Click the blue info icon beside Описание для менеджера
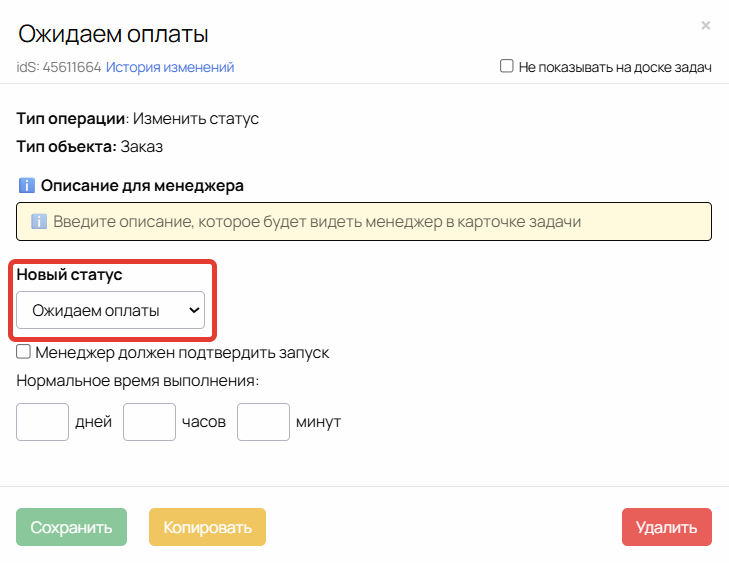729x563 pixels. click(27, 185)
